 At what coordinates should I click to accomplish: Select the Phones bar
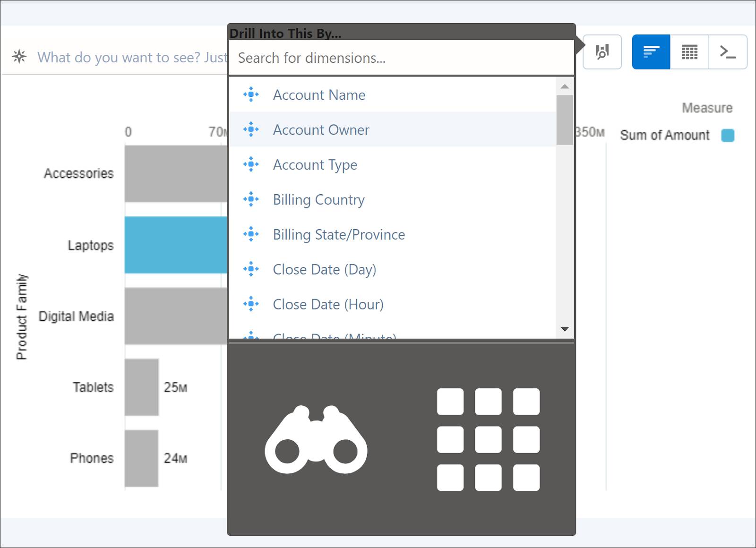(x=141, y=458)
